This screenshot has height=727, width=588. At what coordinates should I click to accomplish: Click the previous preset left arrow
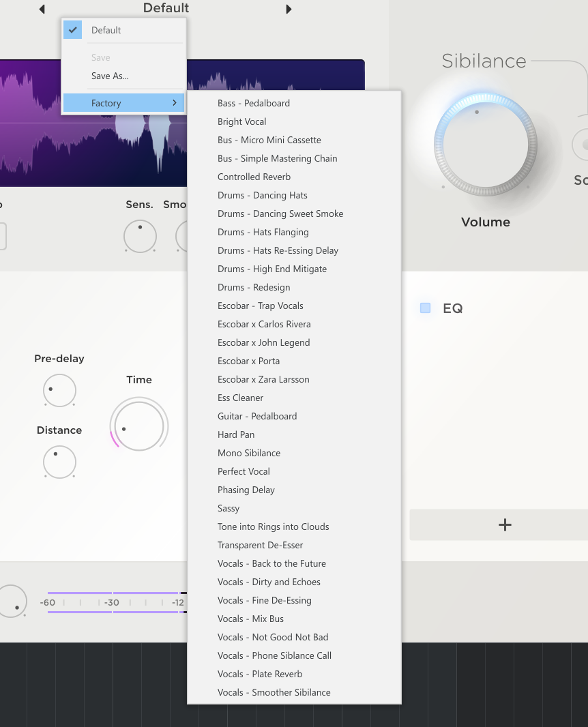pos(42,10)
